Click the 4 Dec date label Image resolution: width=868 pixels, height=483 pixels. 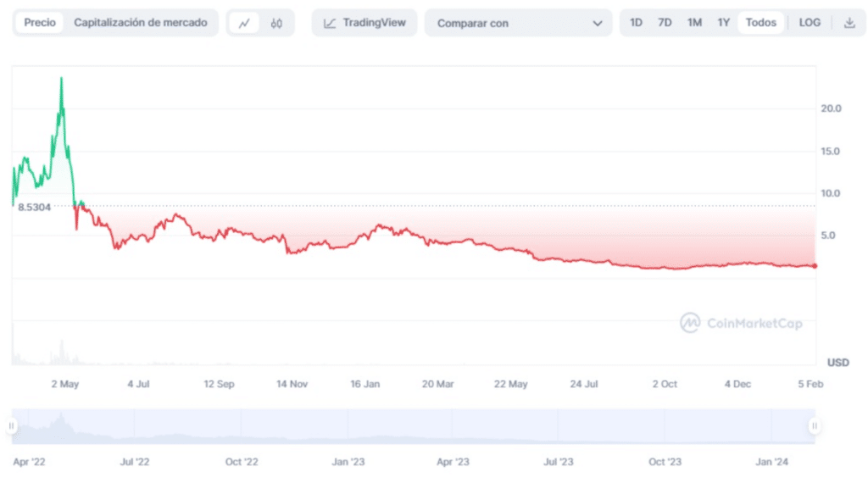[x=737, y=384]
